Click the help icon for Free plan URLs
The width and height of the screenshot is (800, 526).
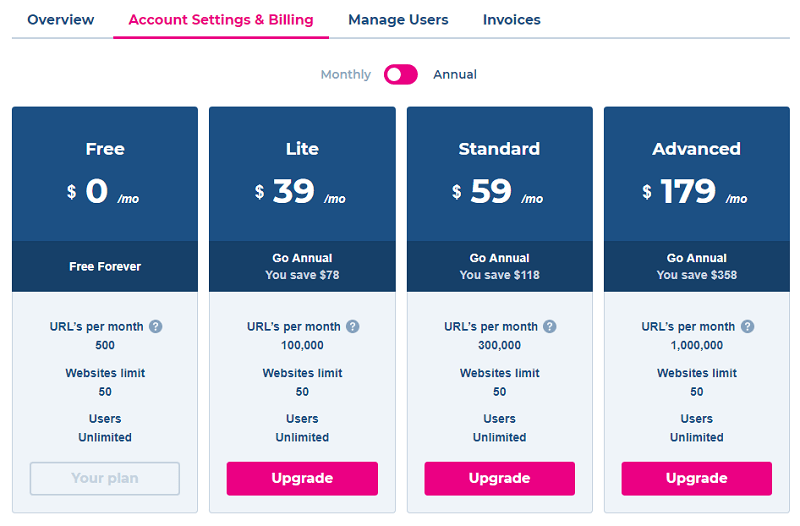pos(156,327)
